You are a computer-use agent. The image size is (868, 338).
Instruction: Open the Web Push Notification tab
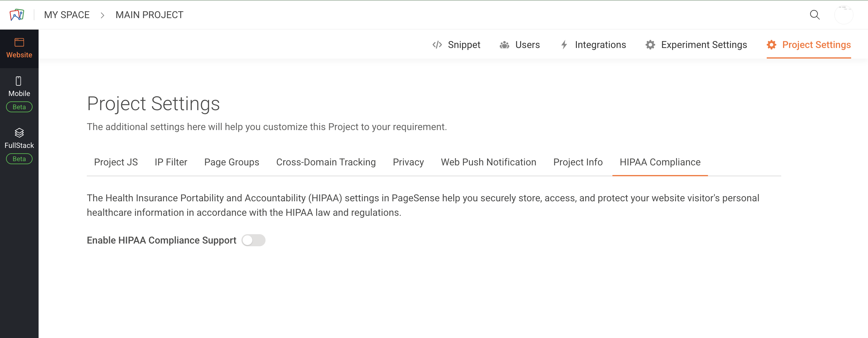point(488,162)
